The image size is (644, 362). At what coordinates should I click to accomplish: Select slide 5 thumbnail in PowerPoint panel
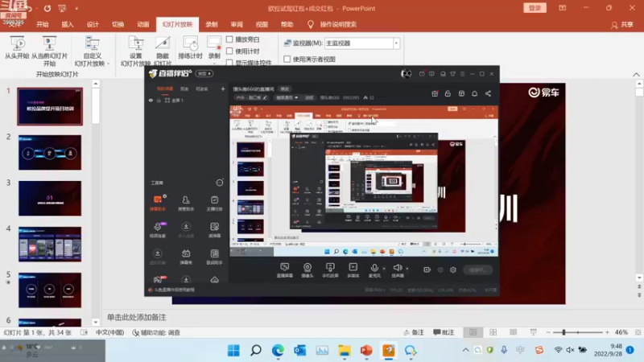coord(50,290)
